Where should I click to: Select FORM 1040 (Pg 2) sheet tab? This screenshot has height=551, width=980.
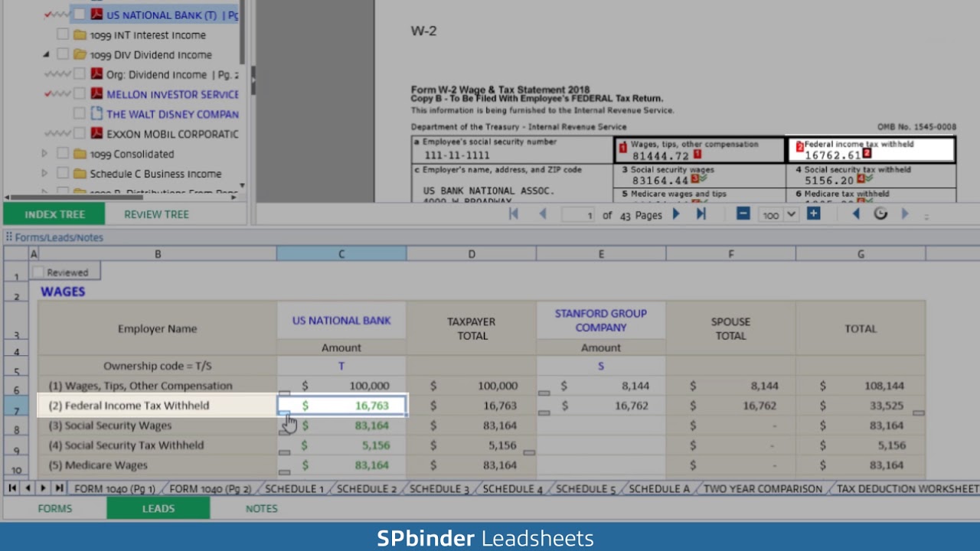[x=210, y=488]
